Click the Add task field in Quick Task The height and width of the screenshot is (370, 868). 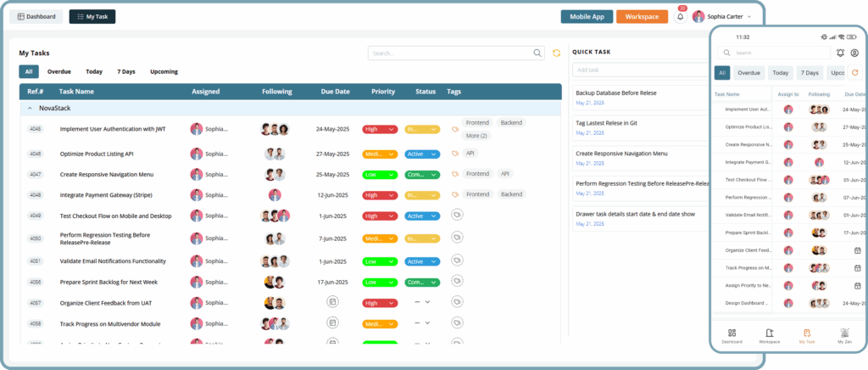click(640, 70)
